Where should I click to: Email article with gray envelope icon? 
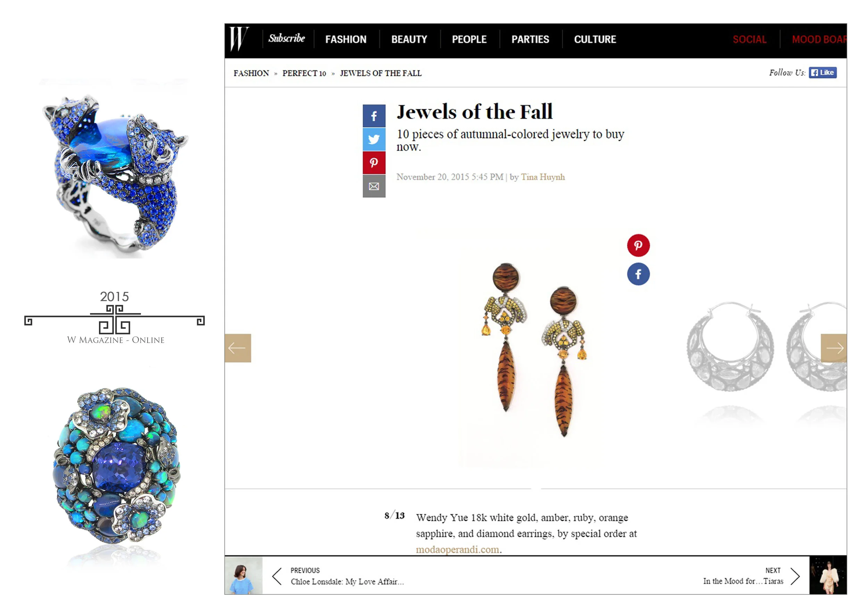374,186
